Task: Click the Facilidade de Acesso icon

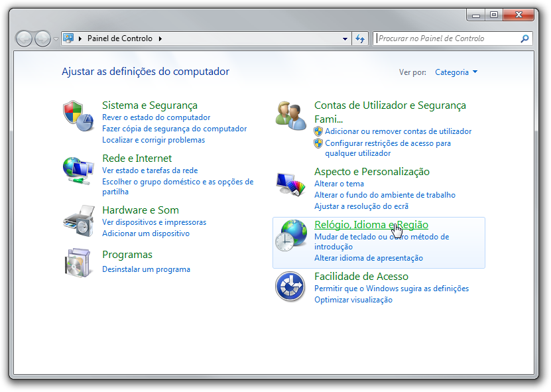Action: coord(290,286)
